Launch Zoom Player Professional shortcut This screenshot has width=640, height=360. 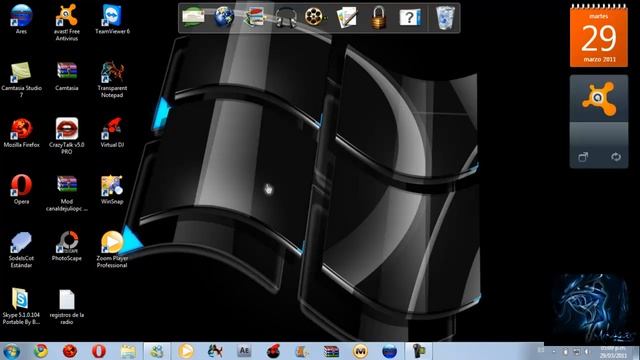pos(112,250)
